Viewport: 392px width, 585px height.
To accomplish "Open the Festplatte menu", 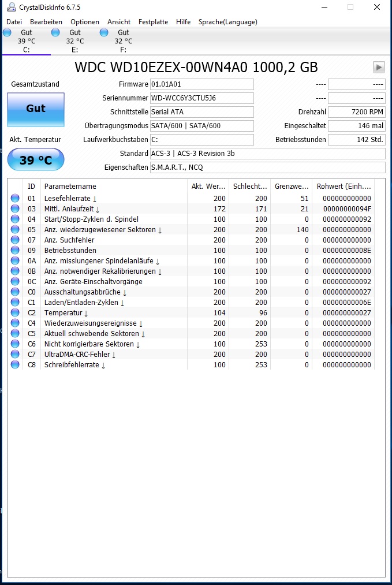I will [154, 22].
